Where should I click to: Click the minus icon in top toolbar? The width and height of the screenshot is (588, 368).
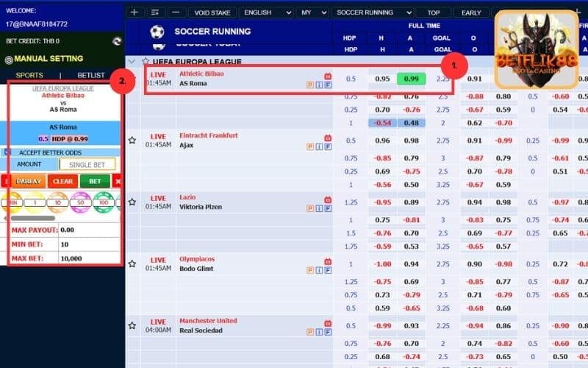pos(176,13)
